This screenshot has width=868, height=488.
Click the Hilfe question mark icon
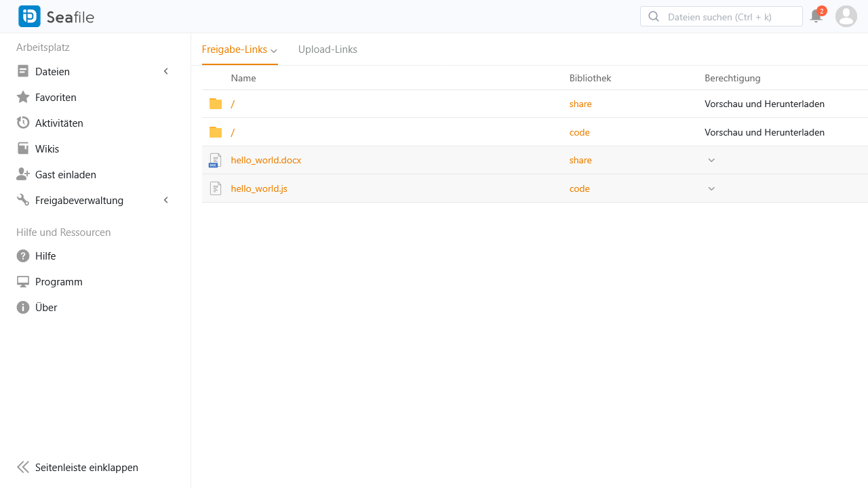[x=23, y=256]
